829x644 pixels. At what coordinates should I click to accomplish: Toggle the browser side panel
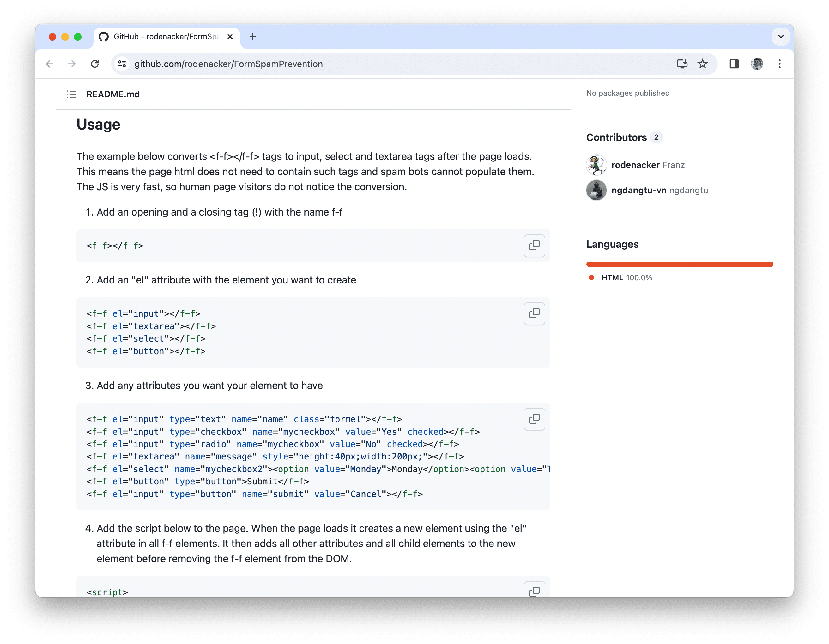(x=734, y=64)
